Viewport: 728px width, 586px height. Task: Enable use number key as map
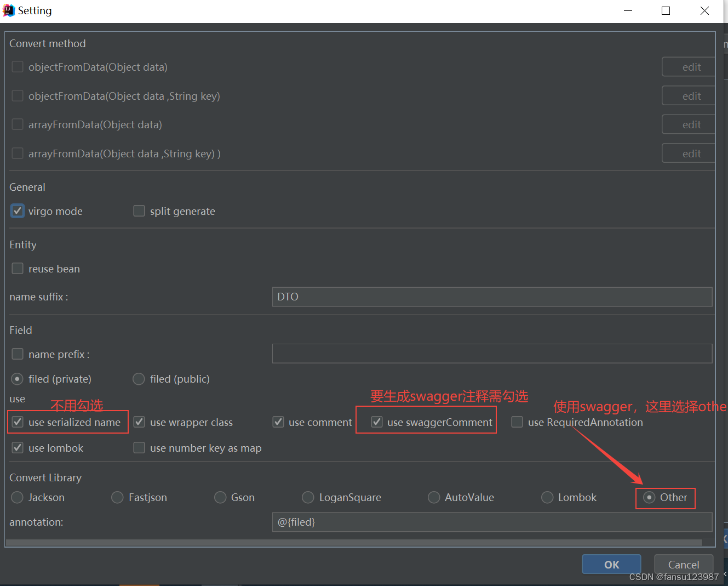pos(139,448)
